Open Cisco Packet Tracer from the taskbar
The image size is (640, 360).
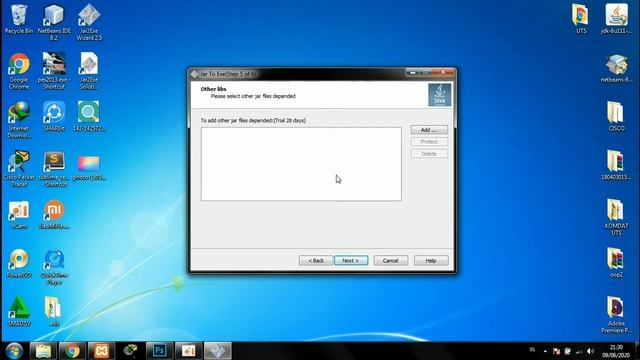click(130, 351)
